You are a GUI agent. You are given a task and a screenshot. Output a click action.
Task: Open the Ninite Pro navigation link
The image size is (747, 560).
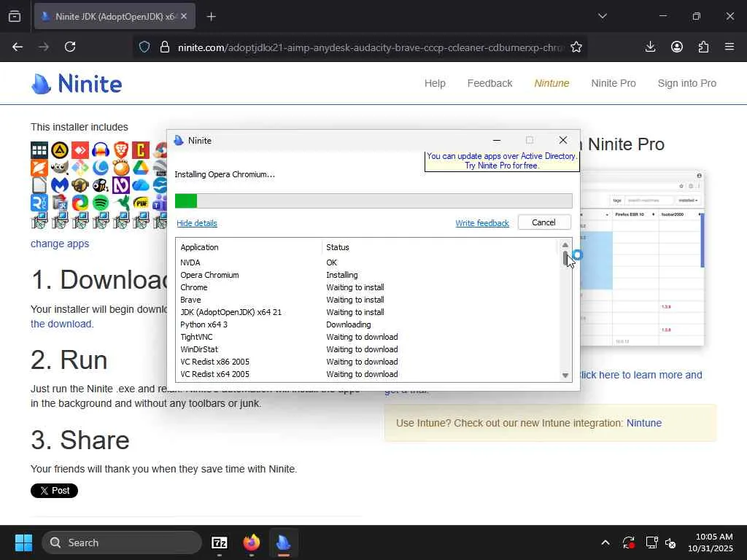[614, 83]
